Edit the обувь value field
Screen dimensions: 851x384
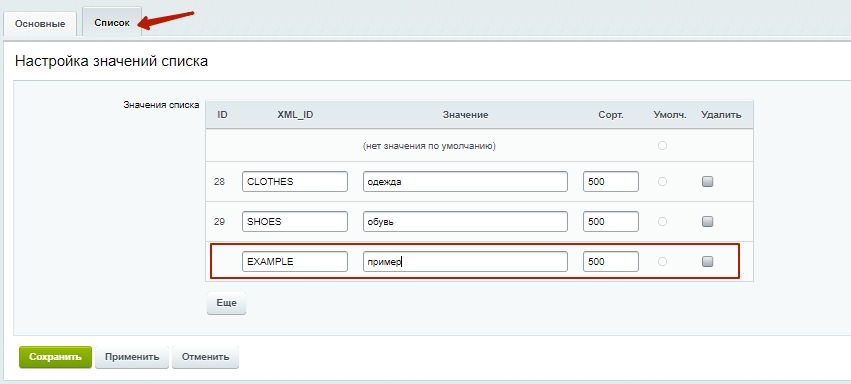[x=465, y=221]
